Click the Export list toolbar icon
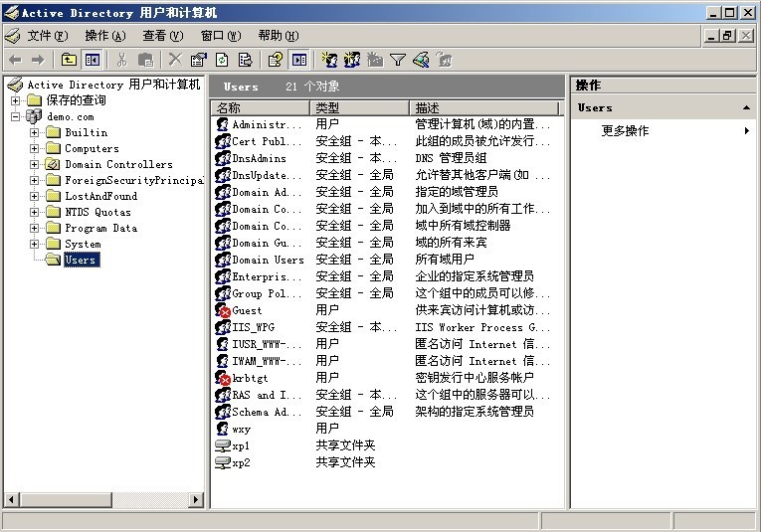This screenshot has width=761, height=532. click(x=245, y=60)
